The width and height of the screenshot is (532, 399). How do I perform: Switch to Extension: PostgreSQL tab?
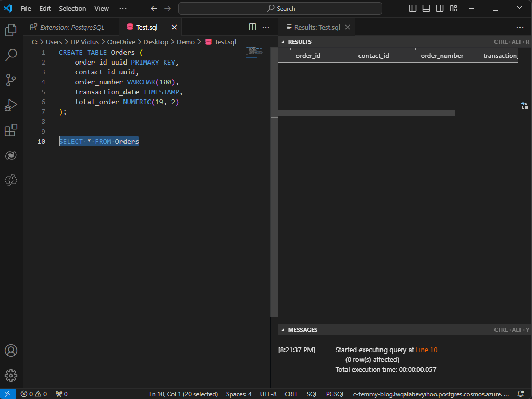tap(71, 27)
